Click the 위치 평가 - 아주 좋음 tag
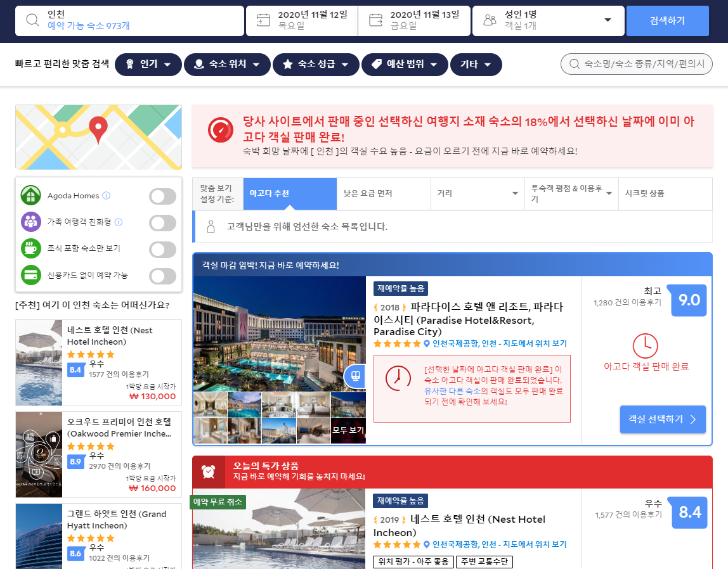Image resolution: width=728 pixels, height=569 pixels. (413, 562)
